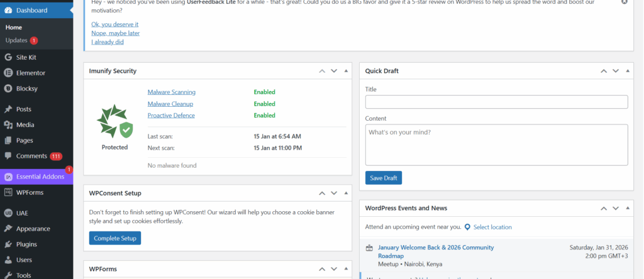Move Imunify Security widget up

click(x=322, y=71)
